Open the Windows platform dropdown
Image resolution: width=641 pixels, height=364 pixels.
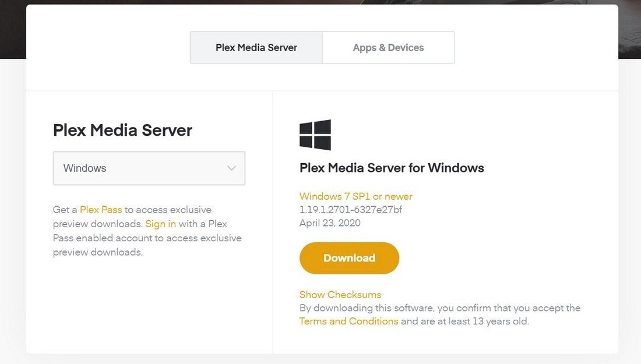[x=149, y=168]
